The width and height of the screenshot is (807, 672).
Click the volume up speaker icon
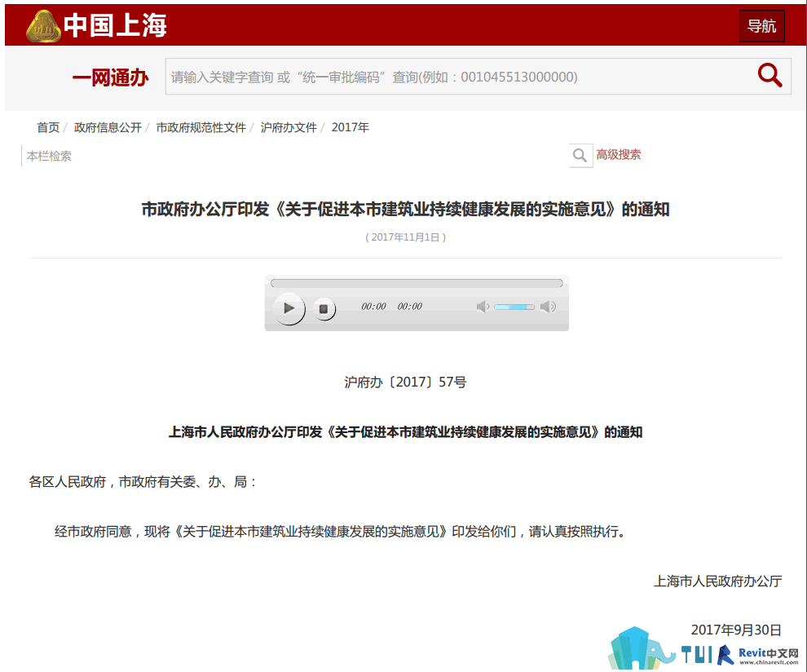548,307
